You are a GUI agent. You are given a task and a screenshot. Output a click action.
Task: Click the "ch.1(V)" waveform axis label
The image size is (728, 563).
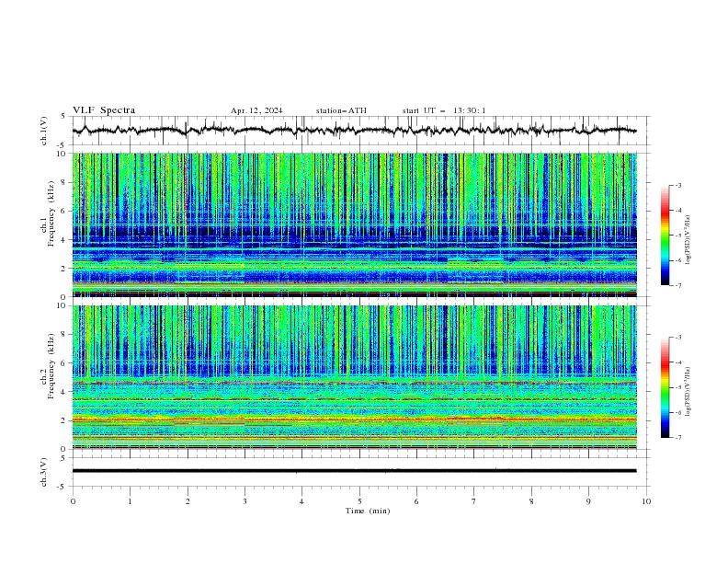[44, 131]
